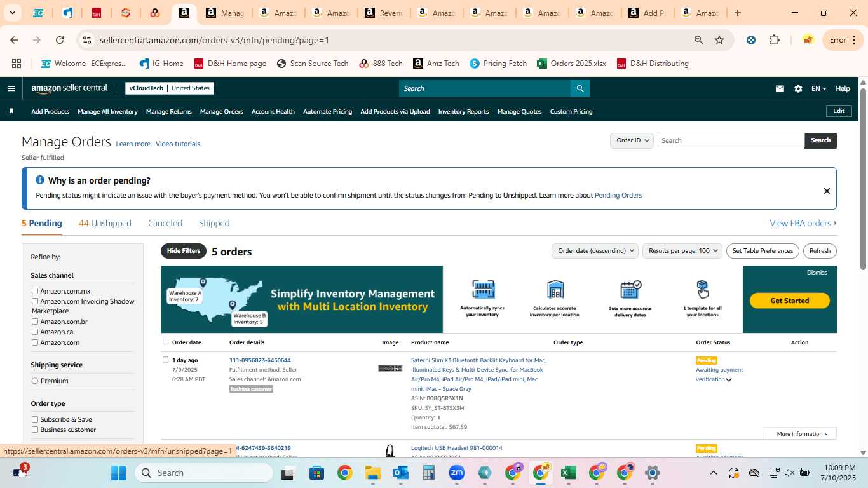This screenshot has height=488, width=868.
Task: Open Outlook from the taskbar
Action: [400, 473]
